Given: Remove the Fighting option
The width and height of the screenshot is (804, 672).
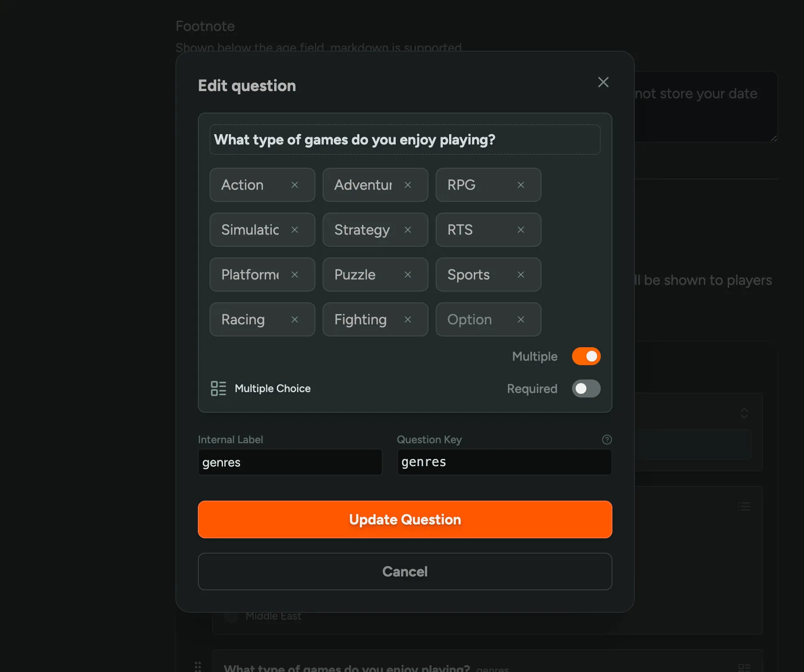Looking at the screenshot, I should 408,319.
